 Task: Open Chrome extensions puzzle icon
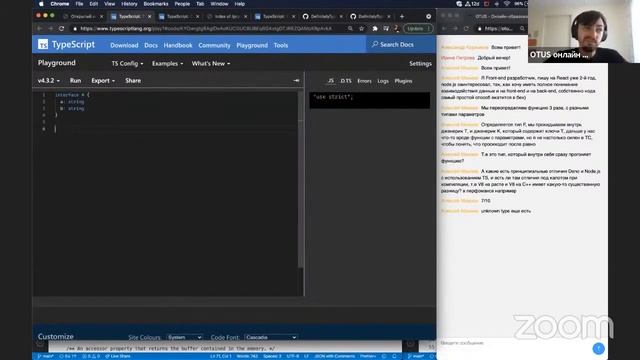375,29
